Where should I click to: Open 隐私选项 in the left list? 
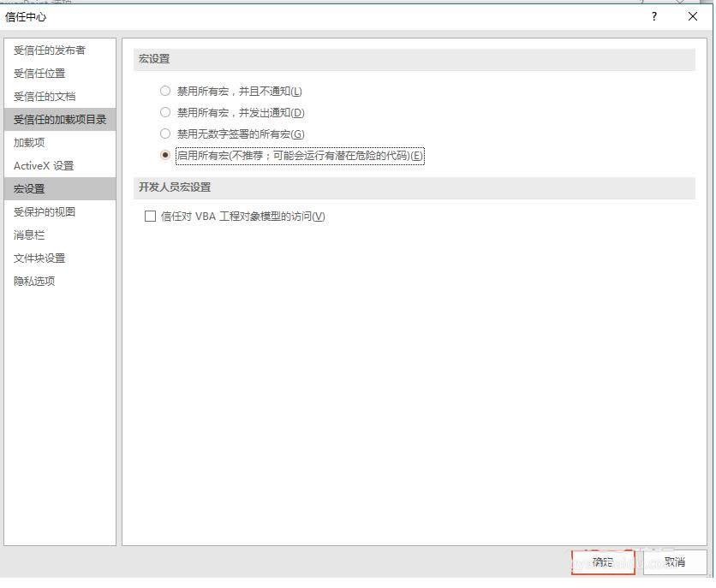pos(34,282)
